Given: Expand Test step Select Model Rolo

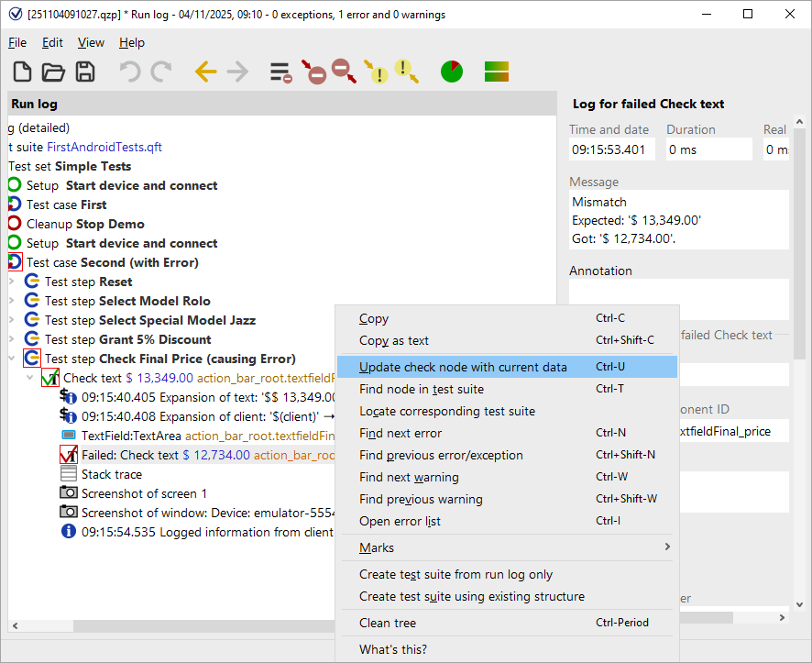Looking at the screenshot, I should [12, 301].
